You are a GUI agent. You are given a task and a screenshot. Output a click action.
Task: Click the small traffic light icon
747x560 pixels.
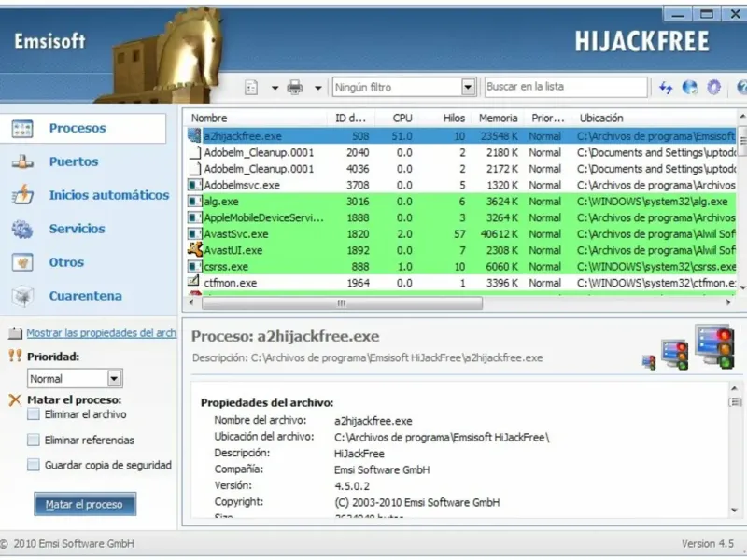(649, 362)
